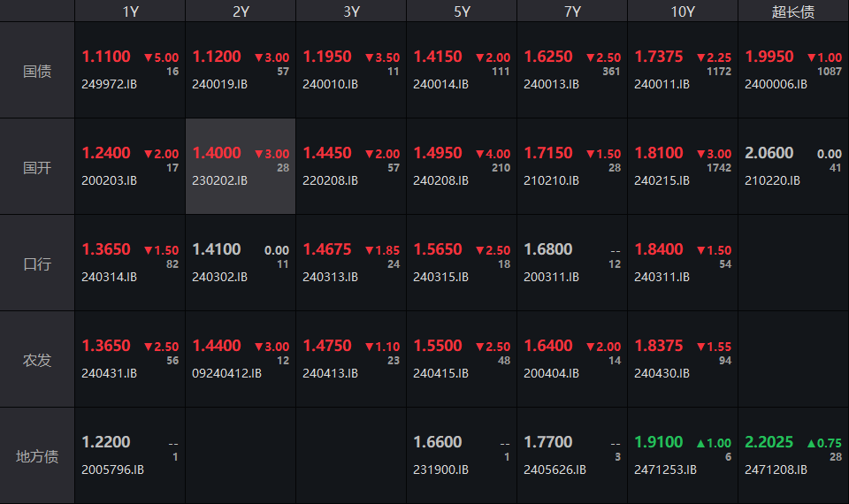The image size is (849, 504).
Task: Click the 1Y column header
Action: (x=130, y=11)
